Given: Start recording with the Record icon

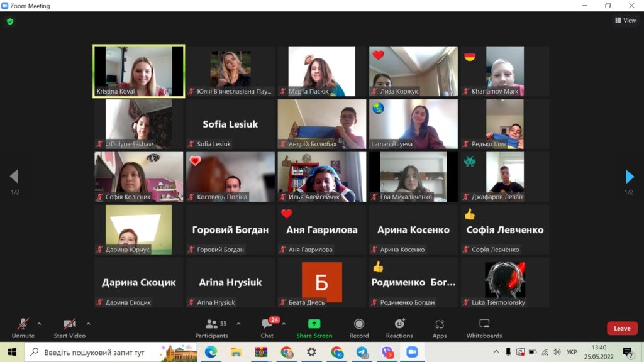Looking at the screenshot, I should click(358, 327).
